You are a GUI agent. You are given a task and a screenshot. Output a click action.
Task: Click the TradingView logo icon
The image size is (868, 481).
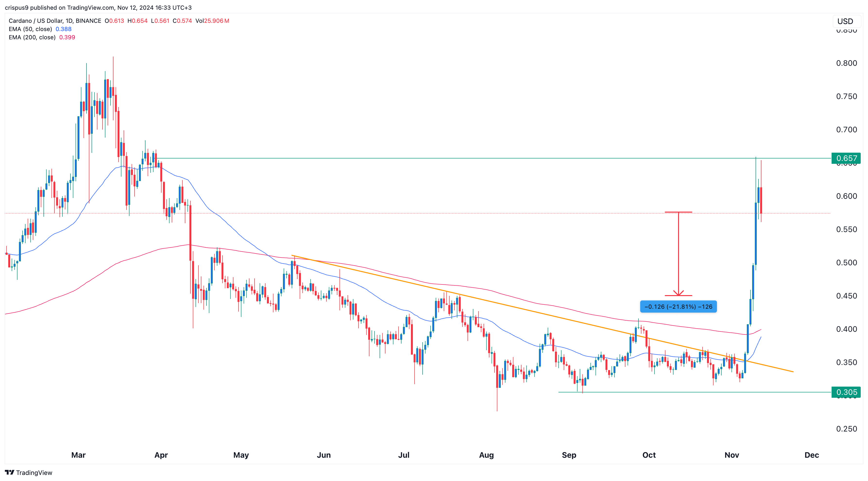tap(9, 473)
